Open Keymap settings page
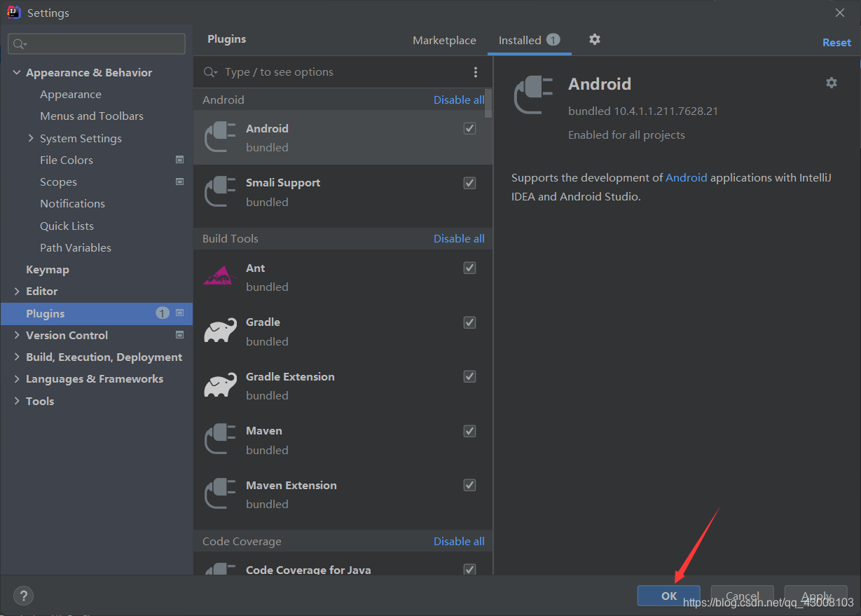The image size is (861, 616). pyautogui.click(x=48, y=269)
